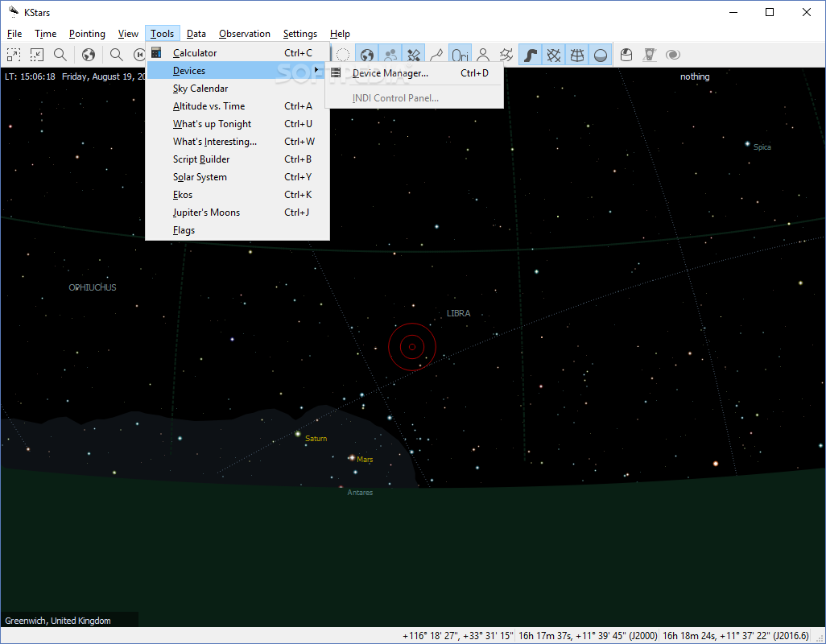
Task: Click the Spica star label
Action: coord(762,147)
